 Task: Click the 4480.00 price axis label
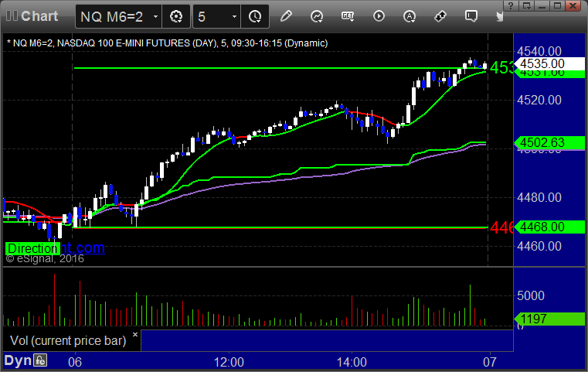[539, 197]
